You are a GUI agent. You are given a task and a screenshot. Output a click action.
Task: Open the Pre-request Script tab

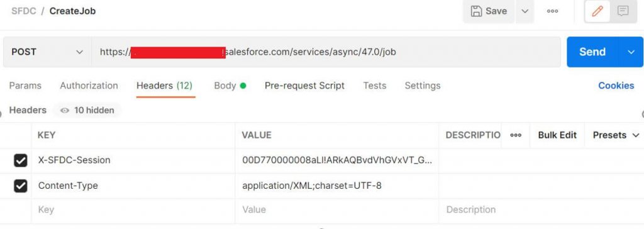(304, 86)
